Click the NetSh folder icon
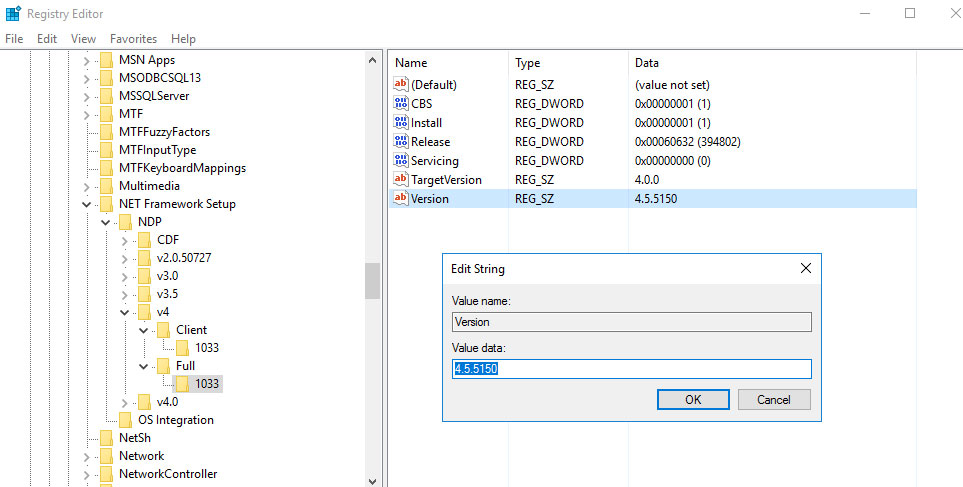This screenshot has height=487, width=963. [107, 438]
